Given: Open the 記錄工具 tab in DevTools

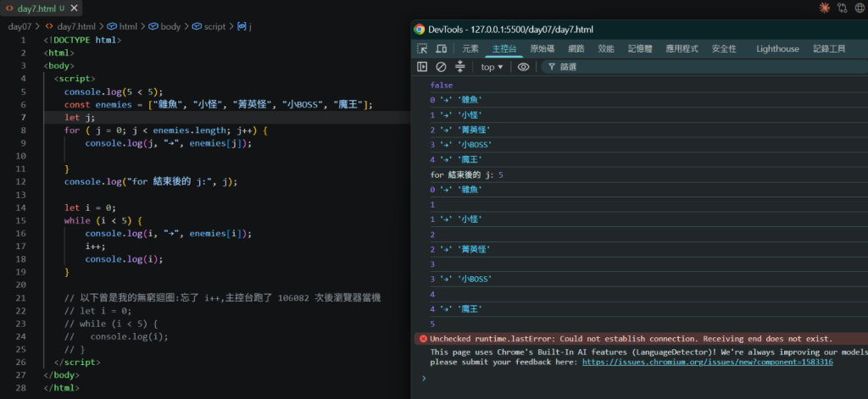Looking at the screenshot, I should (x=829, y=48).
